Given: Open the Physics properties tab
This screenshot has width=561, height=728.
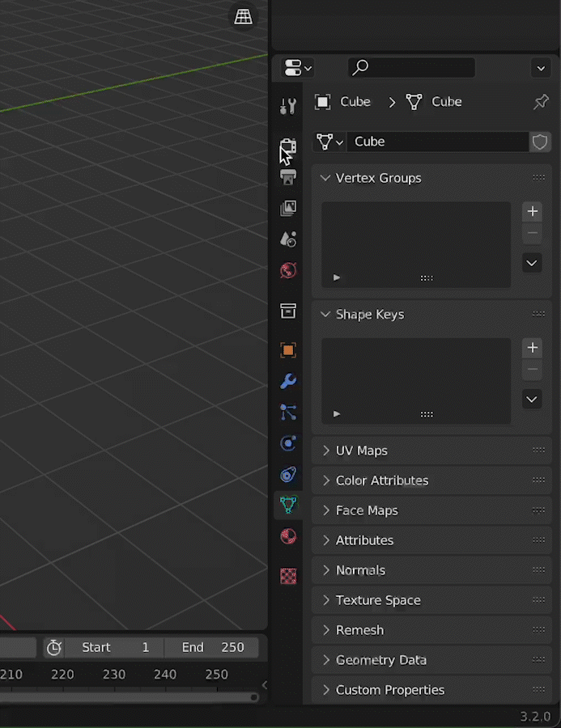Looking at the screenshot, I should pyautogui.click(x=288, y=443).
